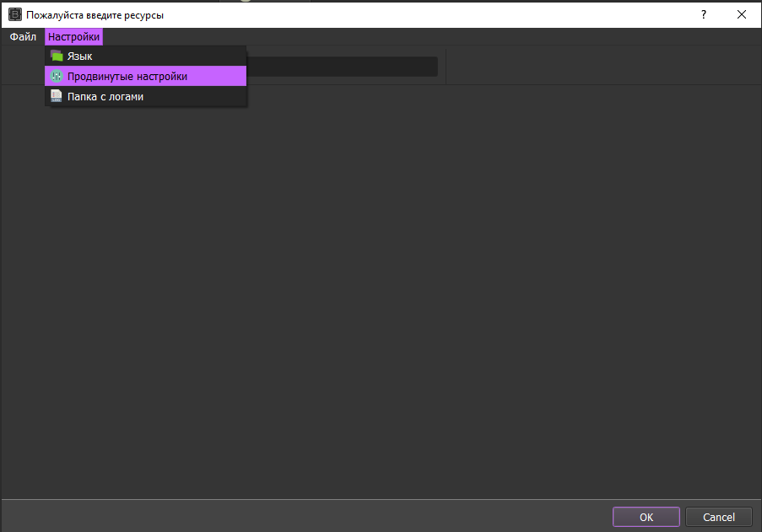The width and height of the screenshot is (762, 532).
Task: Open the Файл menu
Action: (x=23, y=37)
